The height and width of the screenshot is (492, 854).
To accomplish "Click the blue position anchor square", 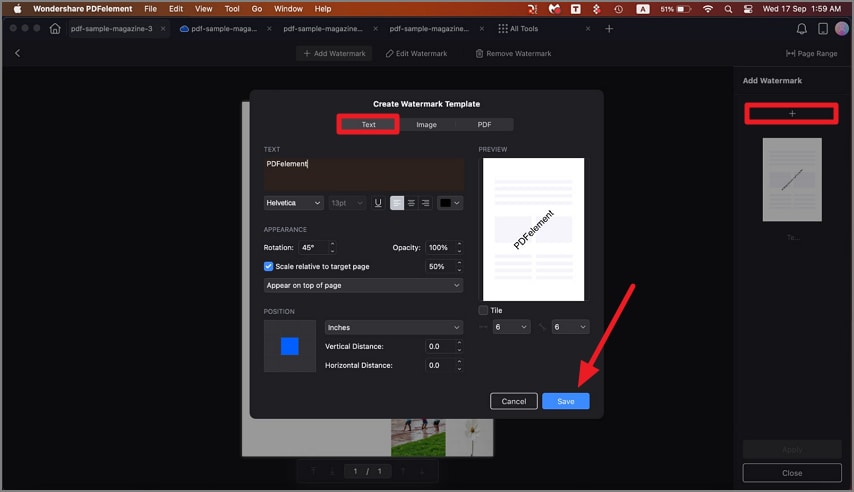I will pos(290,346).
